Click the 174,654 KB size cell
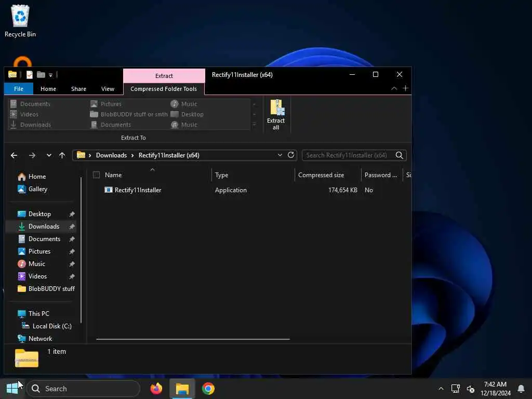The width and height of the screenshot is (532, 399). coord(343,190)
